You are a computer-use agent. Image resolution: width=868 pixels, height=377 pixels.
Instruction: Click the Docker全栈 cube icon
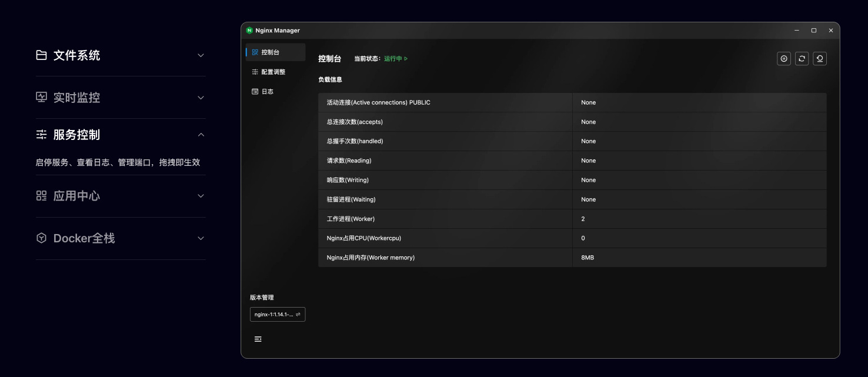41,238
